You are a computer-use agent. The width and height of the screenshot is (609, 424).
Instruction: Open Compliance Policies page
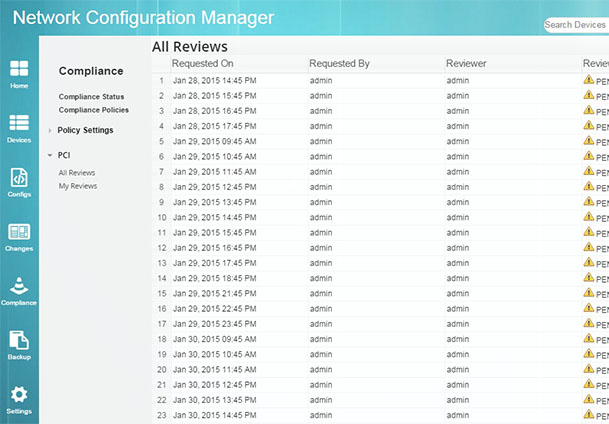click(93, 110)
